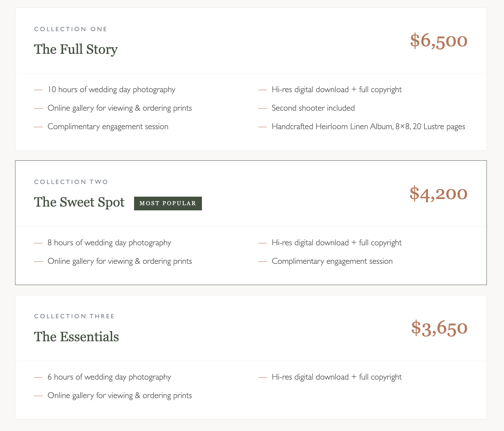Click "The Sweet Spot" title

tap(79, 202)
